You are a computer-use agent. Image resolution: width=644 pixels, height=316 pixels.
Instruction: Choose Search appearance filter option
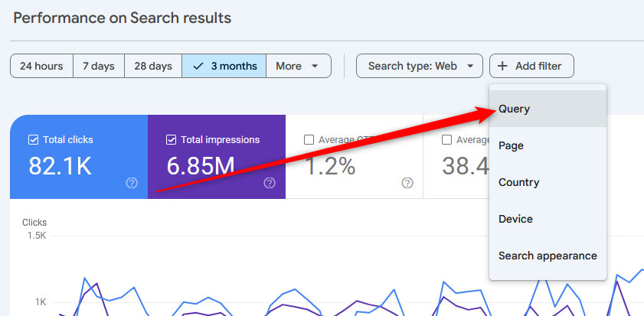(548, 256)
